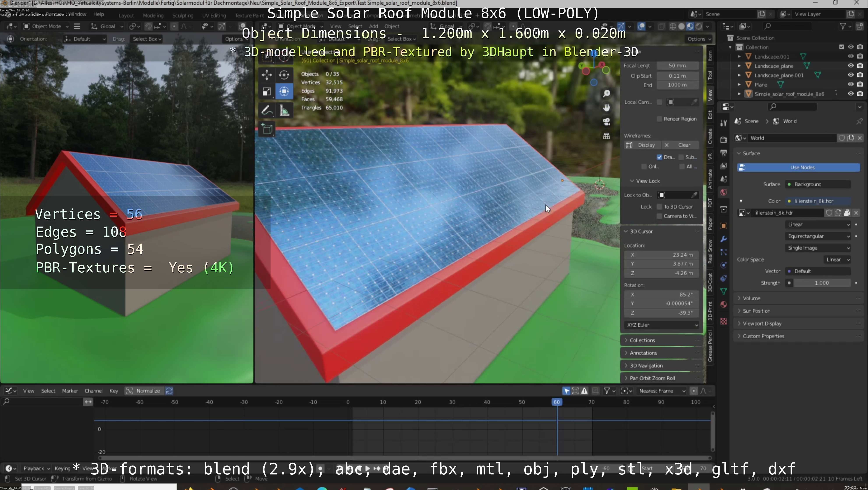Image resolution: width=868 pixels, height=490 pixels.
Task: Select the Annotate pencil tool
Action: pyautogui.click(x=267, y=110)
